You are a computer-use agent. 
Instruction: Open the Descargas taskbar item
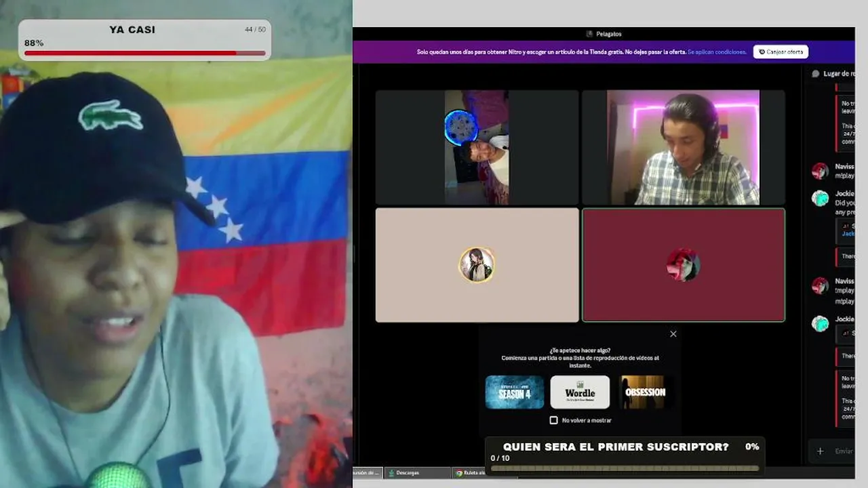[x=417, y=472]
